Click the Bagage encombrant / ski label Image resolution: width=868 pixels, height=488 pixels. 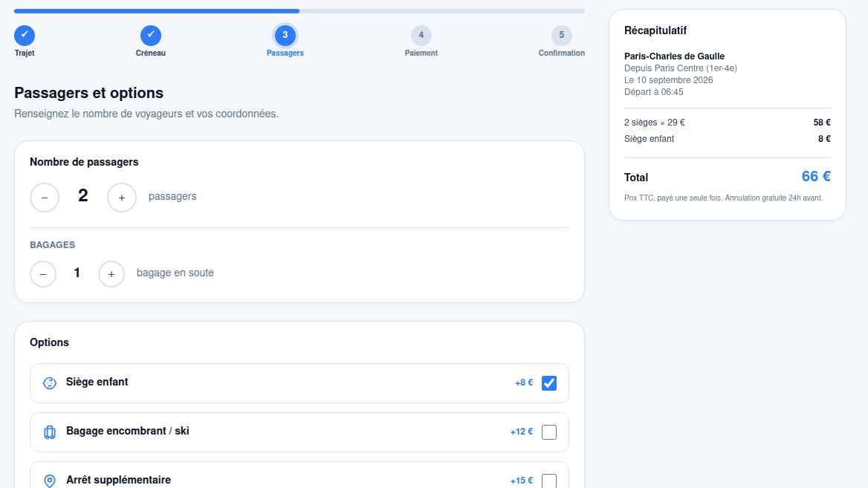[x=128, y=431]
